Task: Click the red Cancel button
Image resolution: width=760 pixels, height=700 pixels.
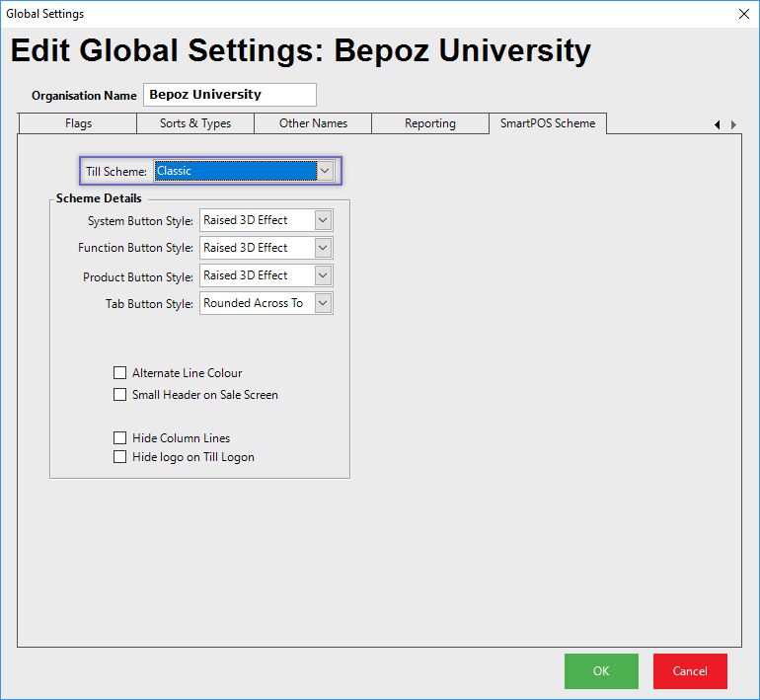Action: click(x=690, y=671)
